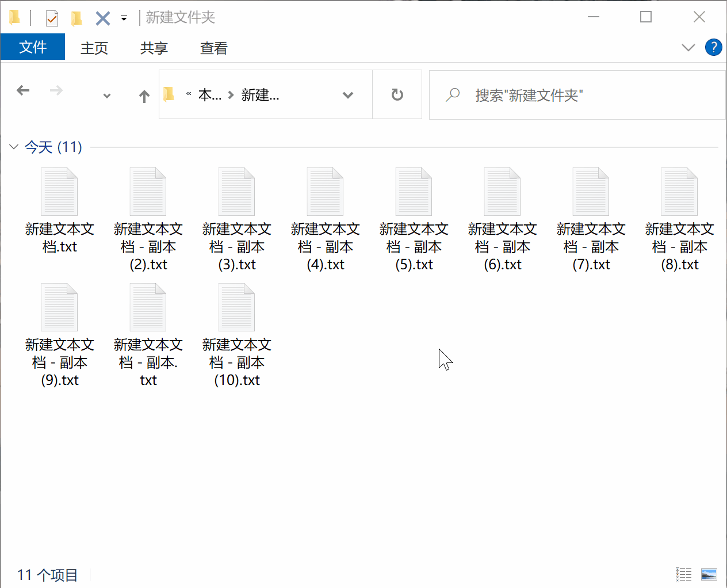Collapse the 今天 (11) group
The height and width of the screenshot is (588, 727).
coord(14,147)
